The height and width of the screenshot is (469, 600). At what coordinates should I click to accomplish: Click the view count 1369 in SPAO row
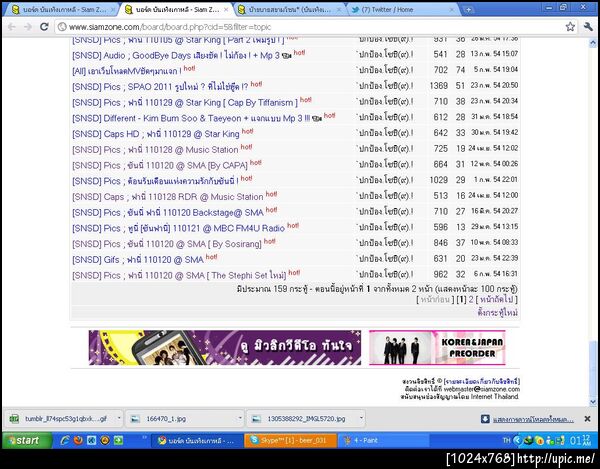coord(439,86)
